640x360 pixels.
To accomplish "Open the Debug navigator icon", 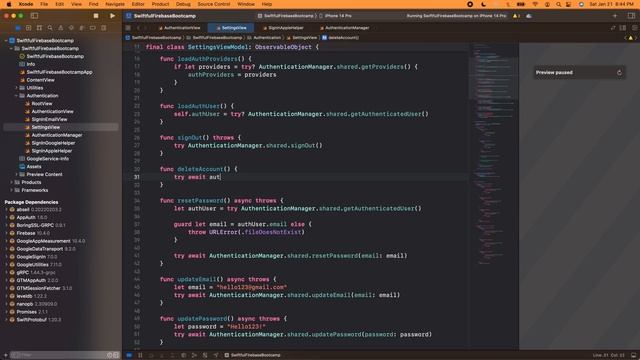I will (82, 28).
